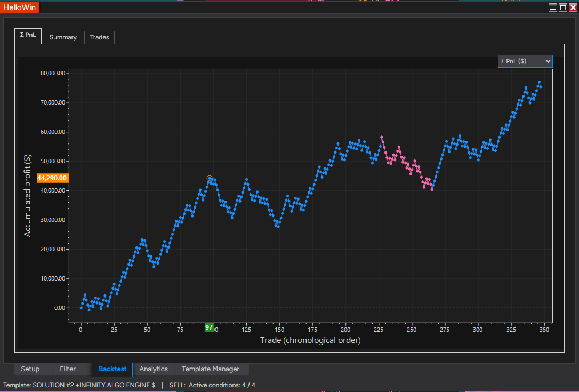
Task: Click the 80,000.00 y-axis label
Action: pyautogui.click(x=53, y=73)
